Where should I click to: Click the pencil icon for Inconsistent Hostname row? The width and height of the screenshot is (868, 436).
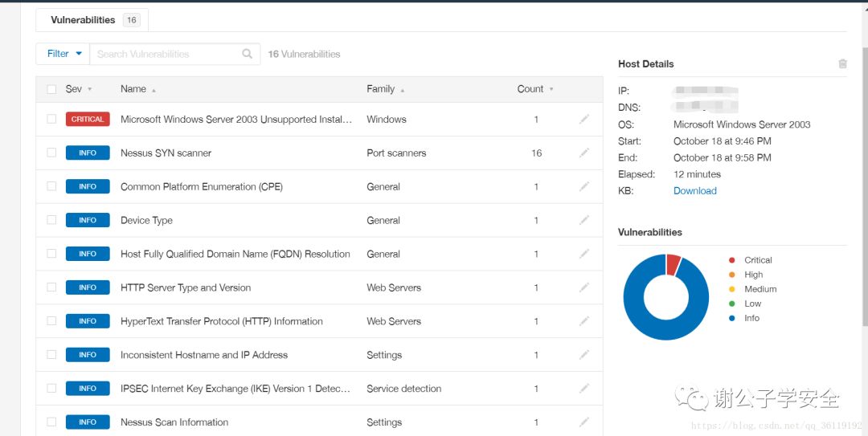[x=584, y=355]
